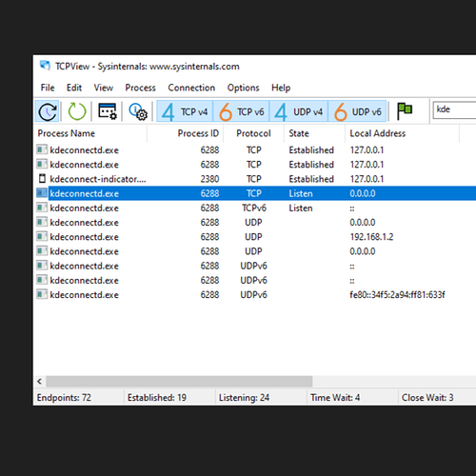Click the horizontal scrollbar thumb
The height and width of the screenshot is (476, 476).
click(x=179, y=381)
